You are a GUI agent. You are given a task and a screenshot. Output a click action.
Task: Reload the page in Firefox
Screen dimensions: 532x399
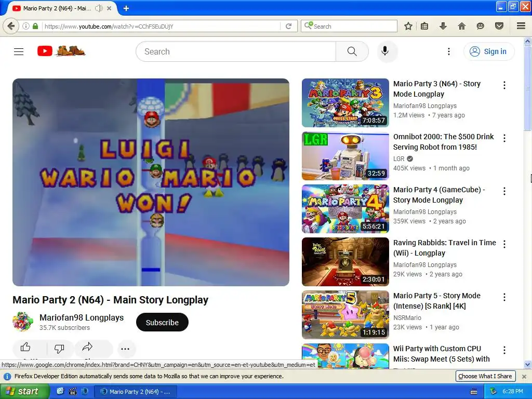(289, 26)
